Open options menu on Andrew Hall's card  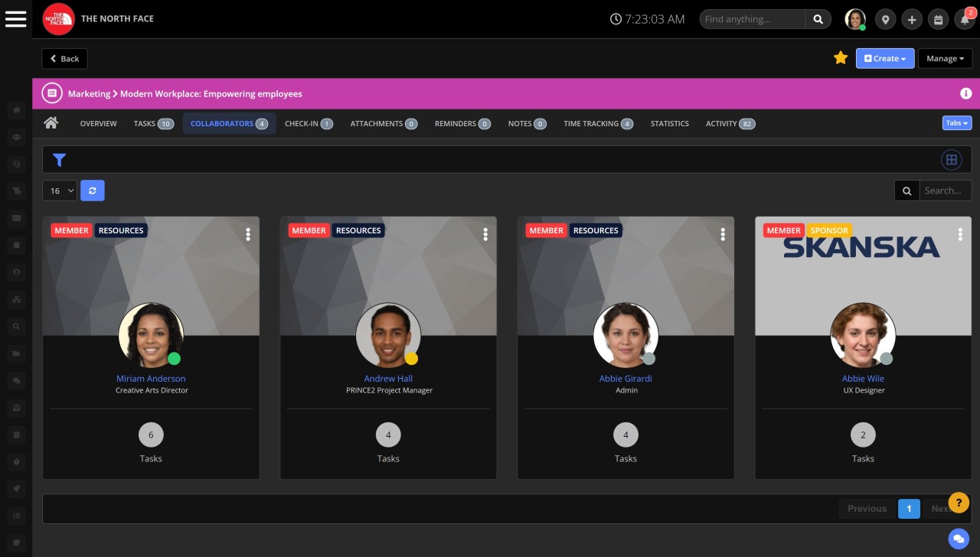pyautogui.click(x=485, y=235)
